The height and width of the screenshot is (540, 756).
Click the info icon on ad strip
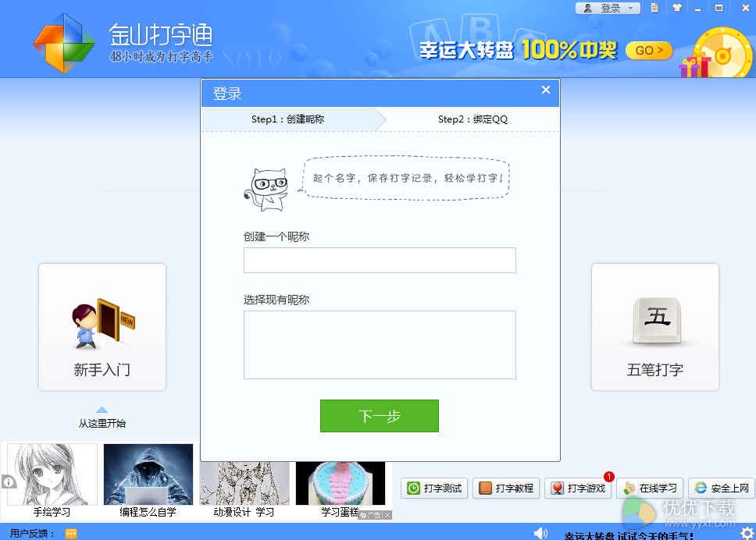pos(9,481)
